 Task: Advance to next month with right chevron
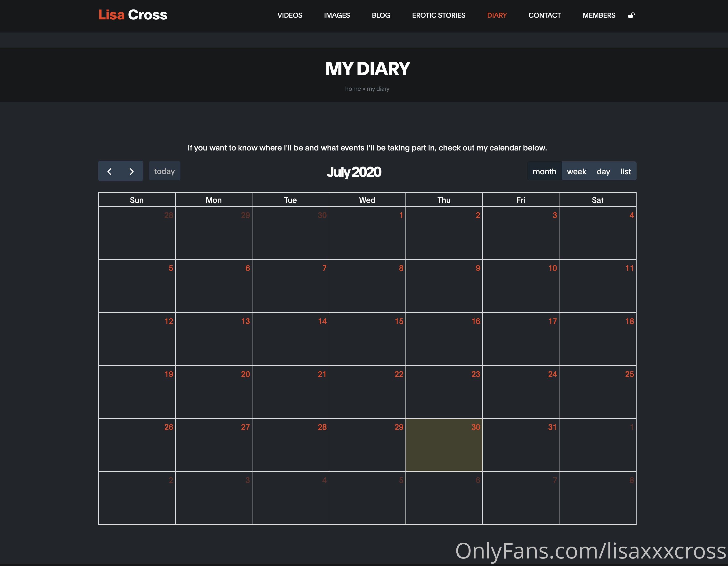click(132, 171)
